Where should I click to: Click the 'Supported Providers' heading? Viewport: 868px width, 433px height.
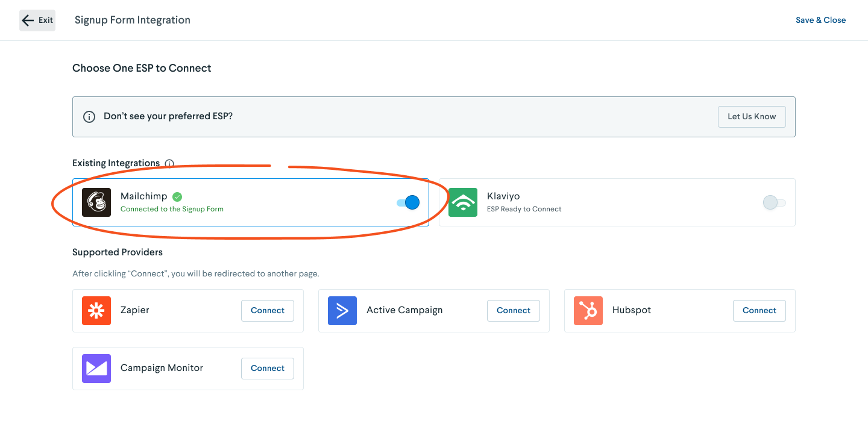[118, 252]
